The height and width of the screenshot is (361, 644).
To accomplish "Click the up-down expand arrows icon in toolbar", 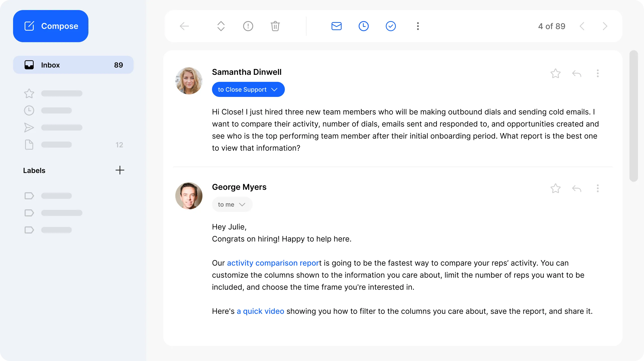I will (221, 26).
